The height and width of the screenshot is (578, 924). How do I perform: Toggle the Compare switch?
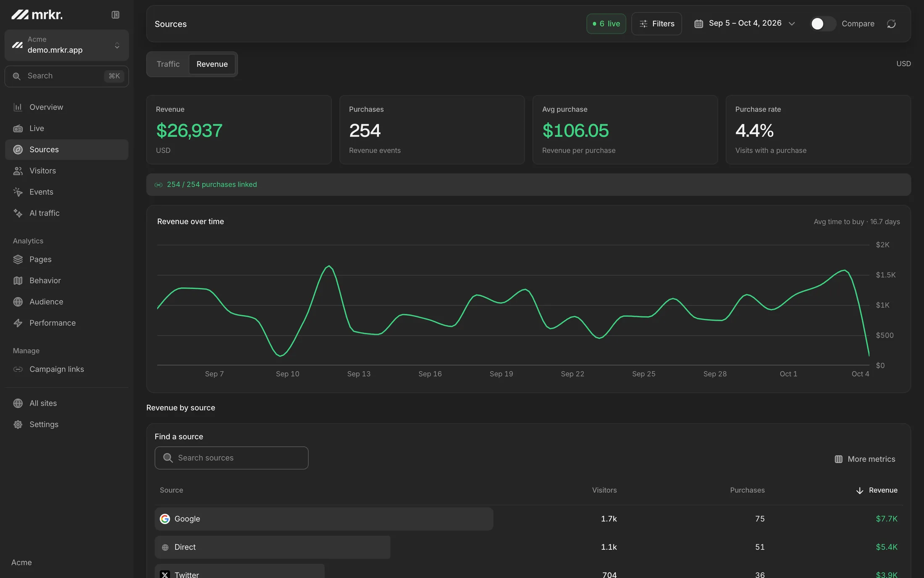pyautogui.click(x=823, y=24)
